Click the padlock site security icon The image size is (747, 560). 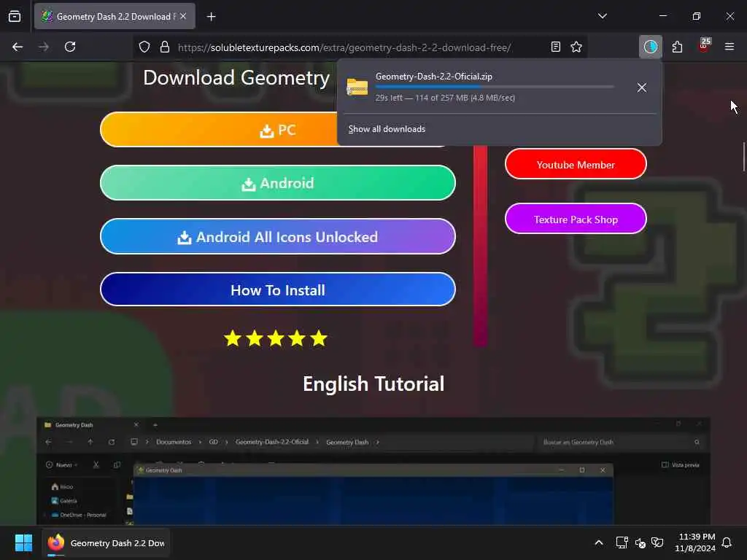165,47
